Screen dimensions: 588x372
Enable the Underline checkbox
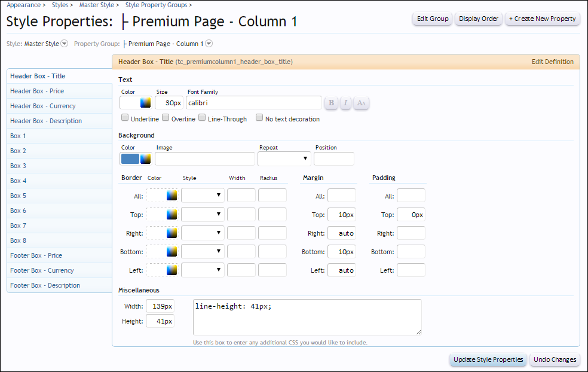[x=125, y=118]
